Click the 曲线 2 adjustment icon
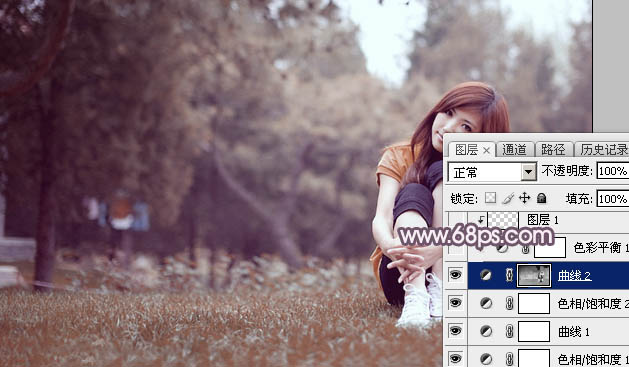The height and width of the screenshot is (367, 629). point(485,275)
